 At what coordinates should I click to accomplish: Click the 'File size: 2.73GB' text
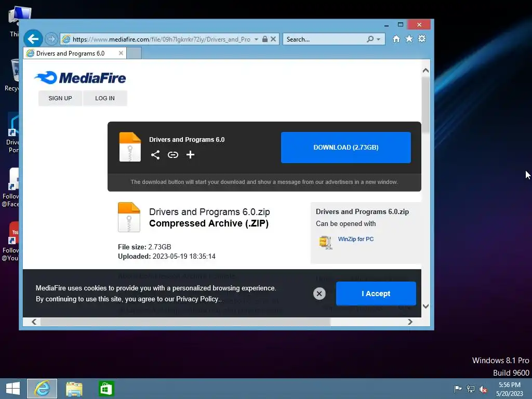pos(144,247)
